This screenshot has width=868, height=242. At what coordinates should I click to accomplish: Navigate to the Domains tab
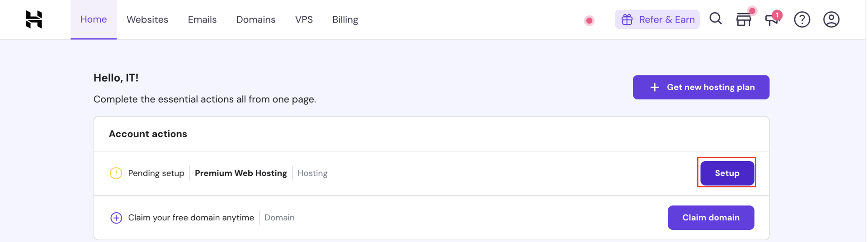256,19
